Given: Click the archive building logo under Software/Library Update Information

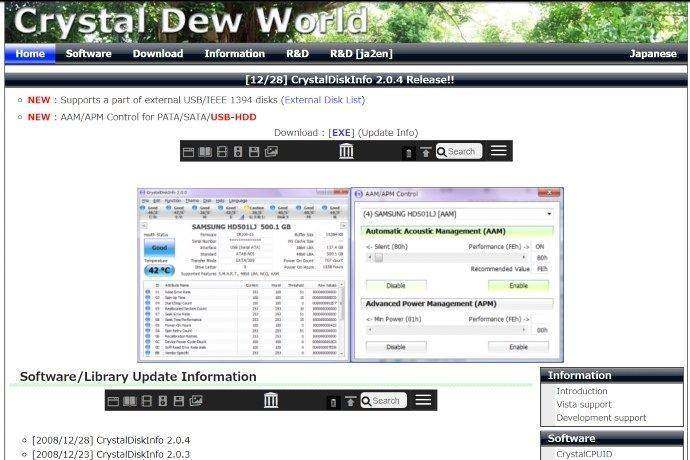Looking at the screenshot, I should 271,400.
